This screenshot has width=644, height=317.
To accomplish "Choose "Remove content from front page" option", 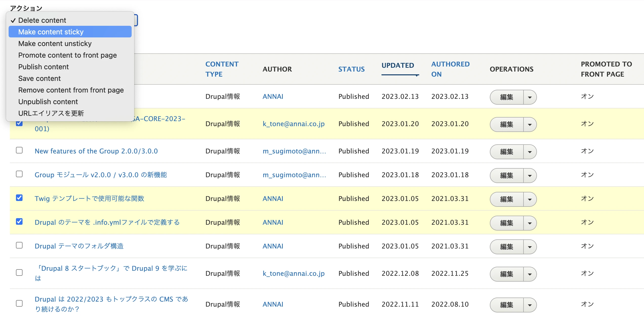I will point(71,90).
